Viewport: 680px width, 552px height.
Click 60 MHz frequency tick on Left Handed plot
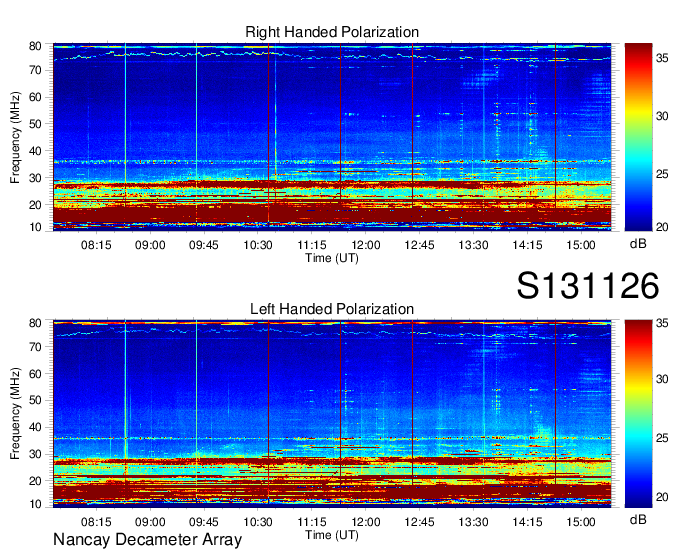click(x=35, y=374)
